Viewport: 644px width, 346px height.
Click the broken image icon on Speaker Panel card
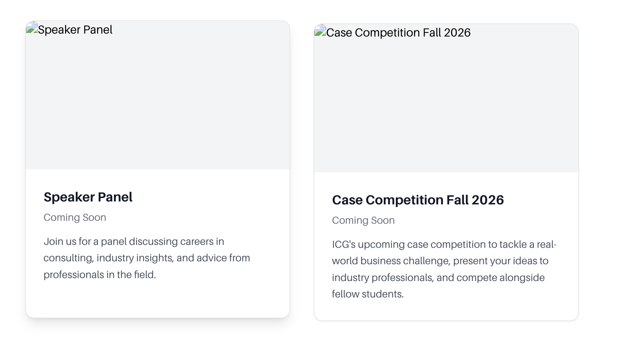(32, 28)
